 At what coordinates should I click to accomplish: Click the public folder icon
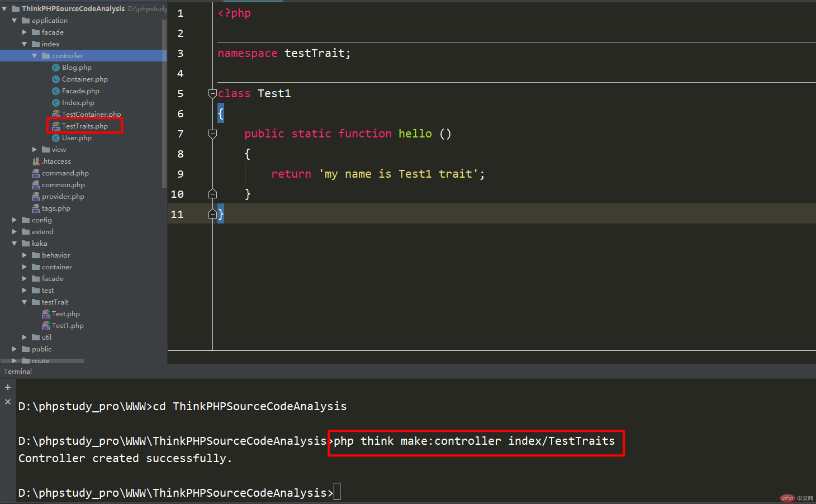pyautogui.click(x=26, y=349)
